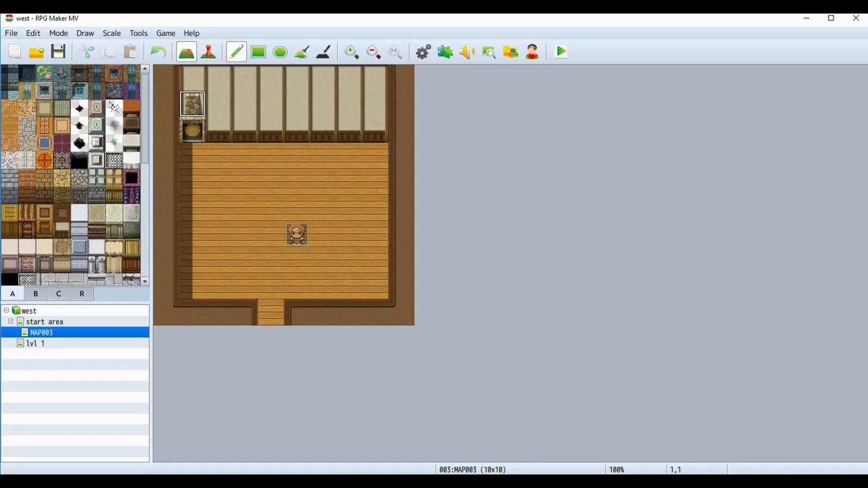Minimize the RPG Maker MV window
Screen dimensions: 868x488
(x=806, y=18)
